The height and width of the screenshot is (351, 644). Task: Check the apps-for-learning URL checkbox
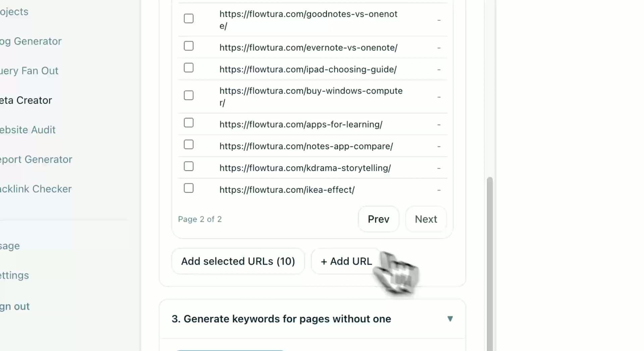[189, 123]
